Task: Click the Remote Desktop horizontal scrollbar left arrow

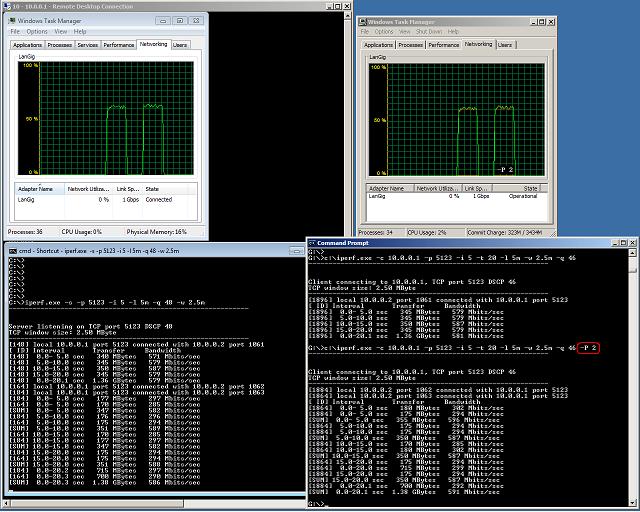Action: tap(6, 503)
